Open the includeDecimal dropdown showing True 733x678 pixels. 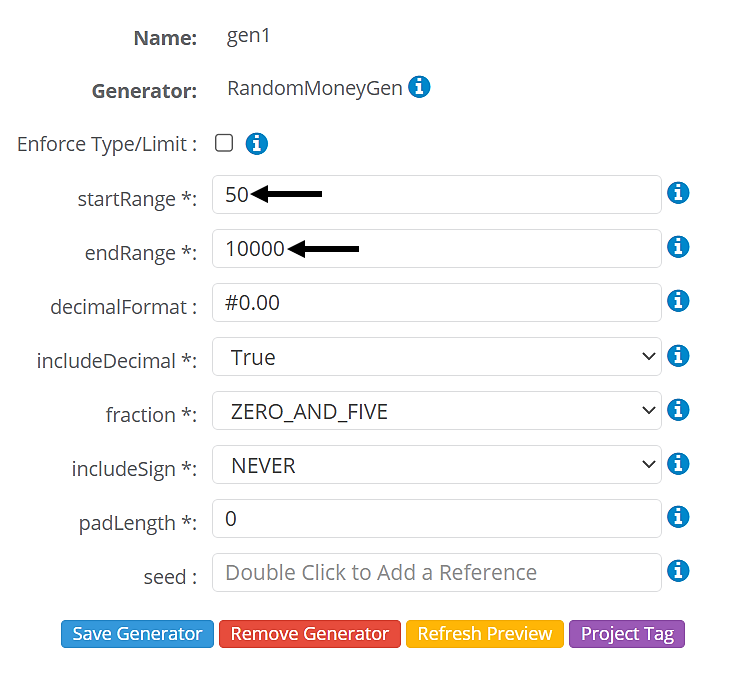tap(437, 357)
